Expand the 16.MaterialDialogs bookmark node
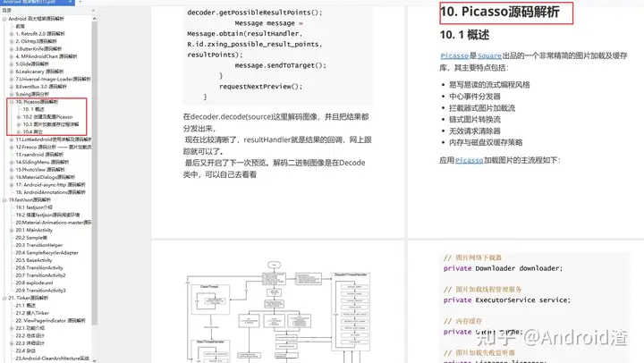Viewport: 644px width, 363px height. tap(12, 177)
